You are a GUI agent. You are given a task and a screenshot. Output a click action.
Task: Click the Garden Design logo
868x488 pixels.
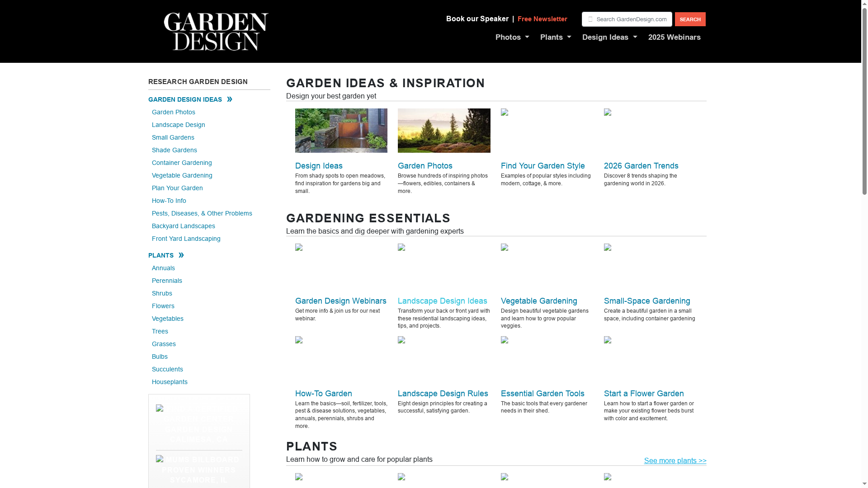[216, 31]
